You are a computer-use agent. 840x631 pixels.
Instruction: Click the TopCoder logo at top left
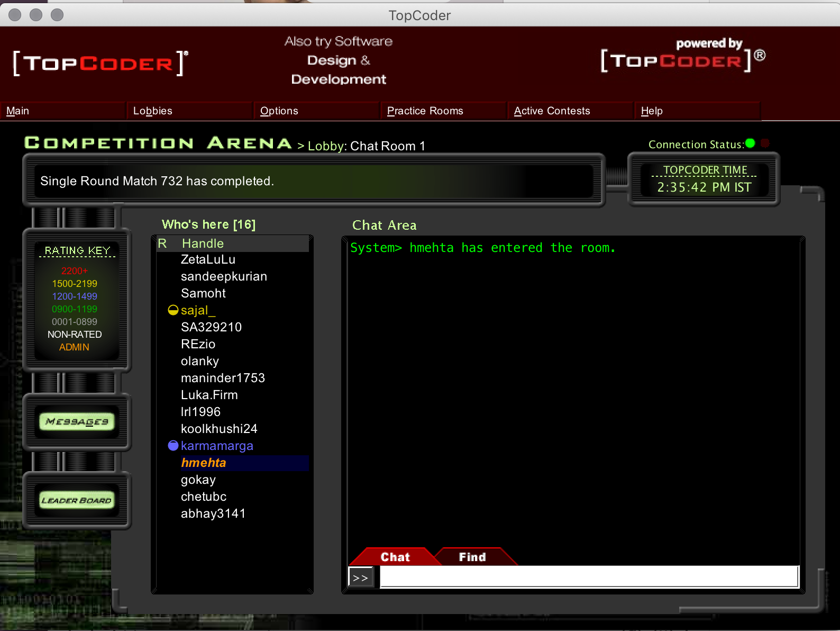click(101, 64)
